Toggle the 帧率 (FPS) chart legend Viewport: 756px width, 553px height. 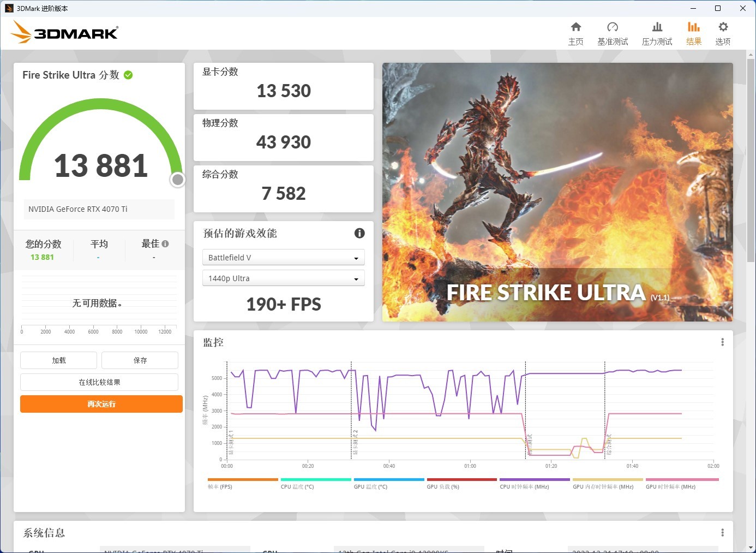click(x=220, y=486)
